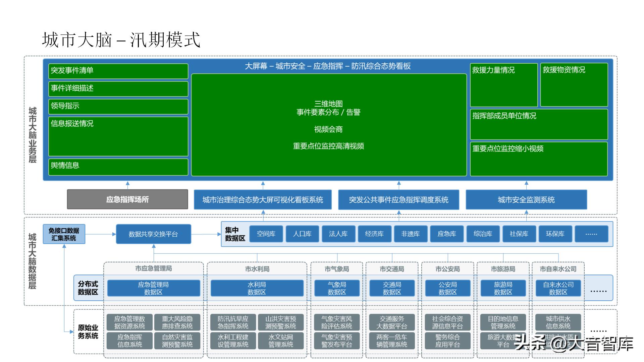
Task: Expand the 集中数据区 section
Action: click(x=235, y=234)
